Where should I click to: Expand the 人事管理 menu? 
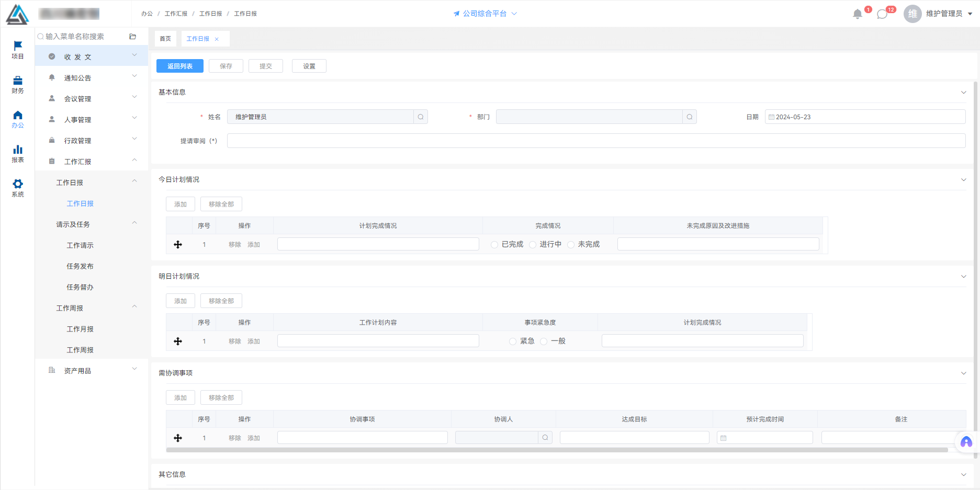[92, 119]
